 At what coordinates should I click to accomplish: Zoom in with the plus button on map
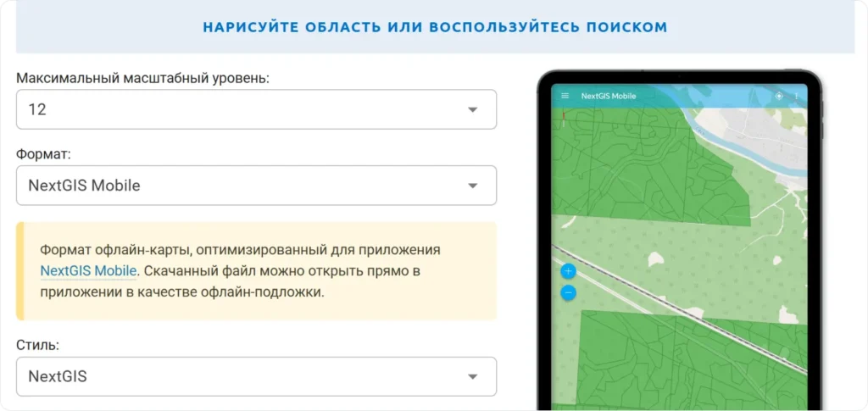pos(569,271)
